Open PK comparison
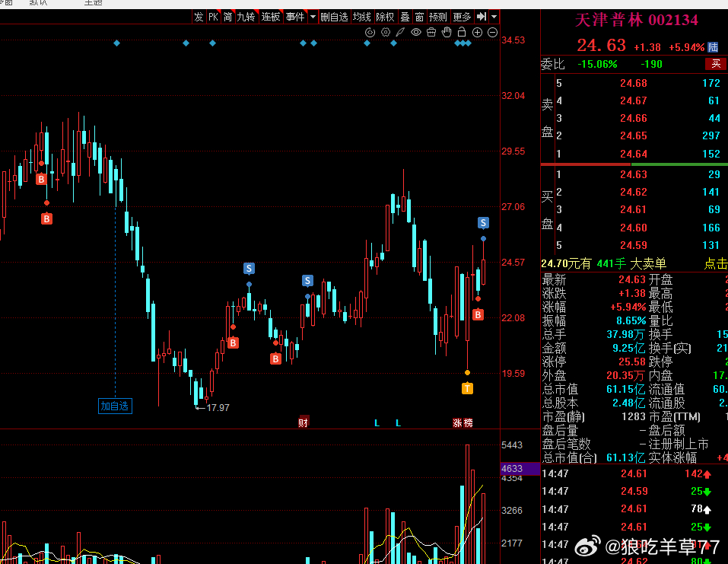 click(213, 17)
